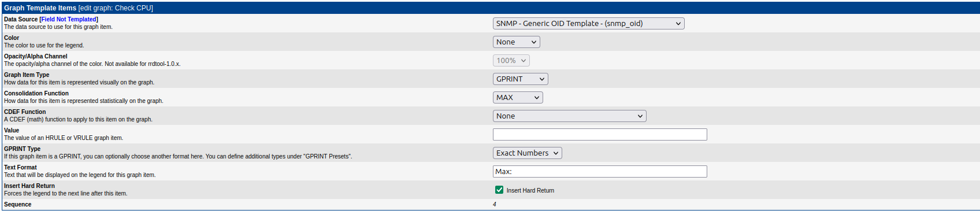The height and width of the screenshot is (214, 980).
Task: Click the Consolidation Function label
Action: 36,94
